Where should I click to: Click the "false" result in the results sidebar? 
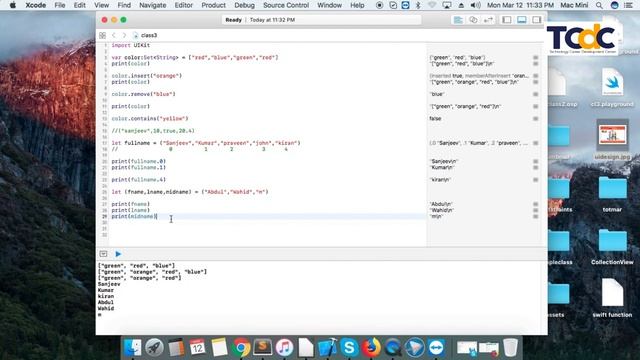[435, 119]
